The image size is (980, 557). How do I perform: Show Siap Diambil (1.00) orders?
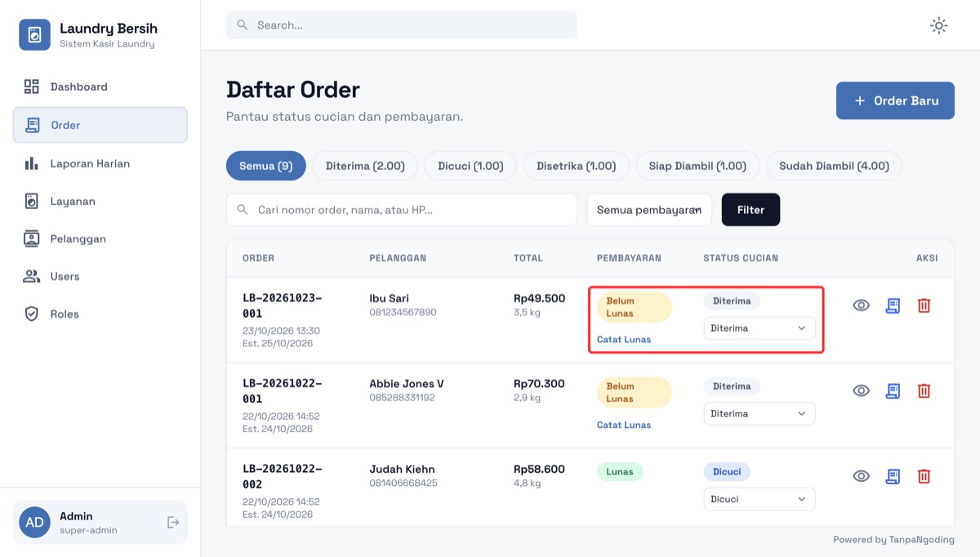(x=697, y=166)
